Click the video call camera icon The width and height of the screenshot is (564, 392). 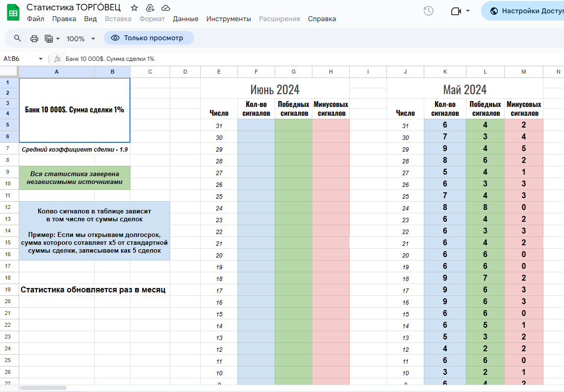(456, 11)
